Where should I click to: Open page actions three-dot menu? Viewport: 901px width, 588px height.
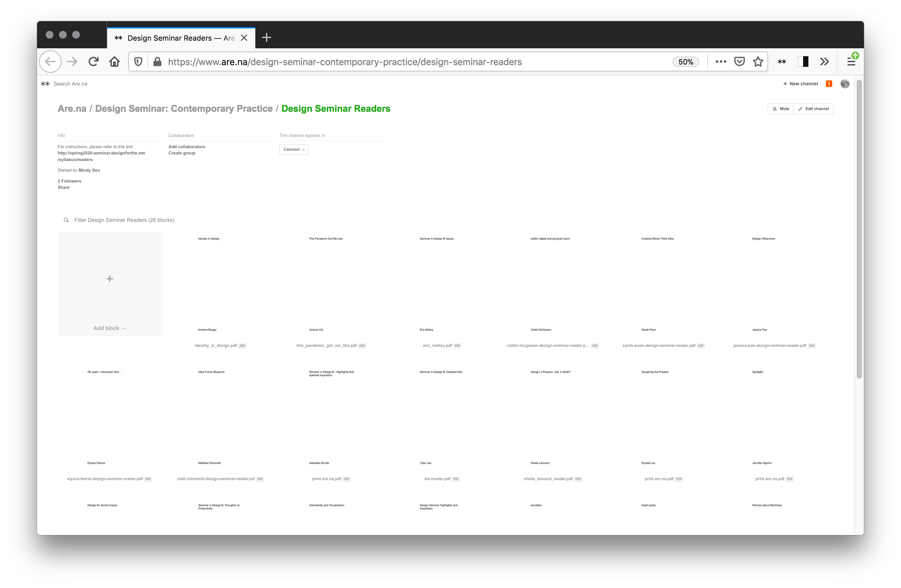point(721,62)
